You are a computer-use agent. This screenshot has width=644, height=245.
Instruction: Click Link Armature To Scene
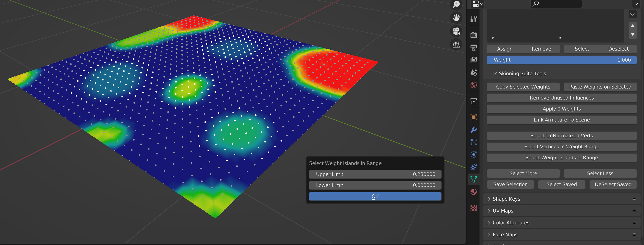point(561,120)
